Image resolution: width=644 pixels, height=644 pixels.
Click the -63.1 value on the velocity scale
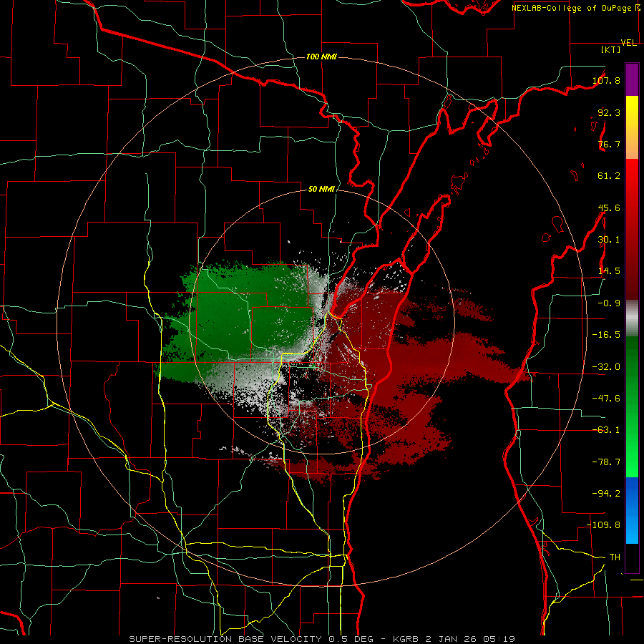pyautogui.click(x=606, y=430)
